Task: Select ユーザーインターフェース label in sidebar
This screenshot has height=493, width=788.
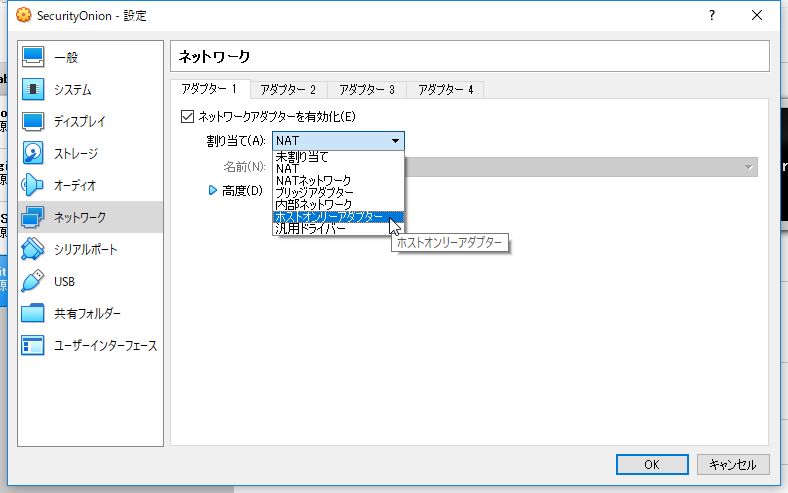Action: 106,346
